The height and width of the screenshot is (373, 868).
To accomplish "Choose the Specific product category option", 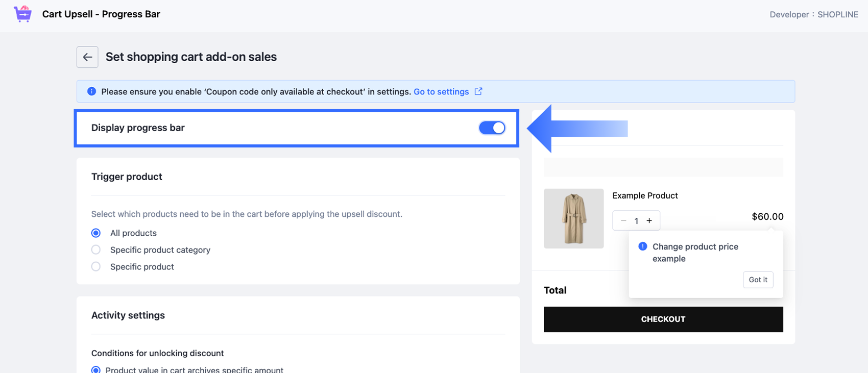I will [96, 250].
